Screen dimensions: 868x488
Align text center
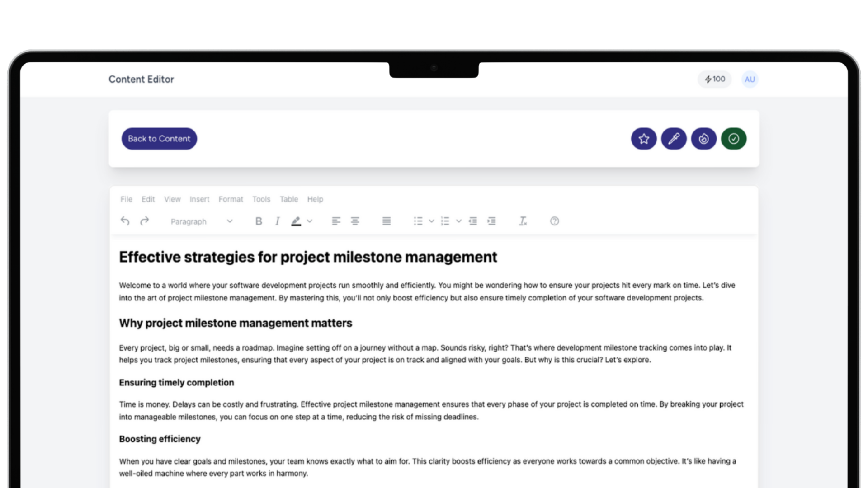coord(355,221)
